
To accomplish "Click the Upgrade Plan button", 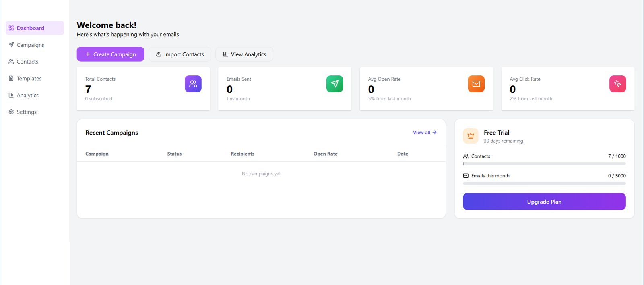I will pos(544,202).
